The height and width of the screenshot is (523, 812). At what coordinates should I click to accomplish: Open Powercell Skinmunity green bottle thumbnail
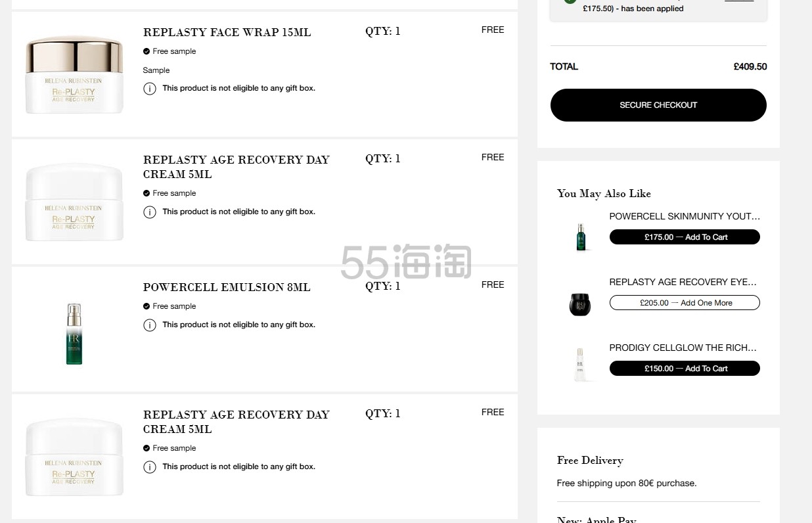point(581,237)
